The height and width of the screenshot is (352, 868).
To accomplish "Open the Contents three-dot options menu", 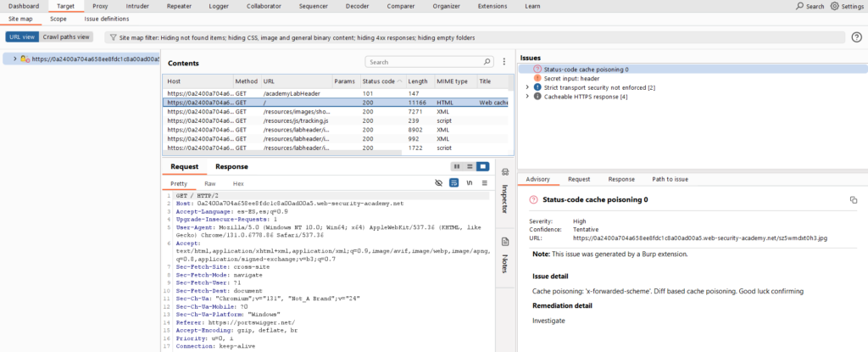I will [504, 62].
